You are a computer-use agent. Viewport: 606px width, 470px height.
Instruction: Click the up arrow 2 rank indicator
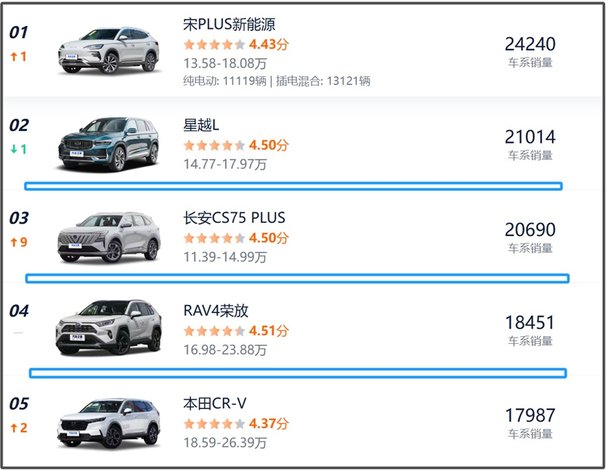click(19, 428)
